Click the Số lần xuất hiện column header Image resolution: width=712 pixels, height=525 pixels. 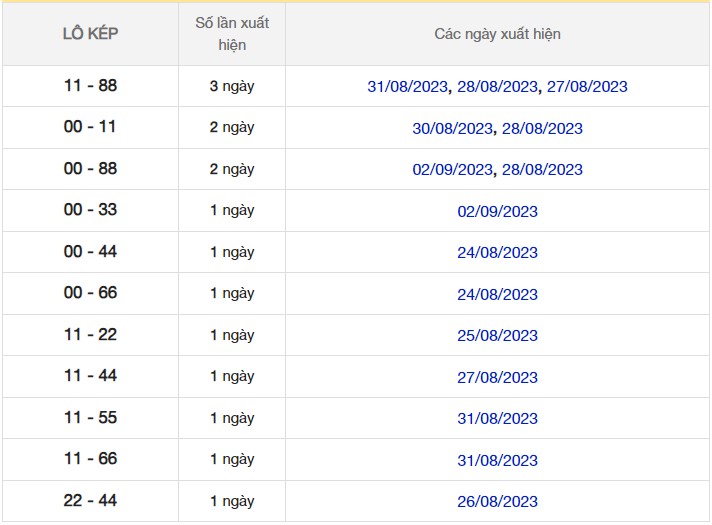point(232,34)
